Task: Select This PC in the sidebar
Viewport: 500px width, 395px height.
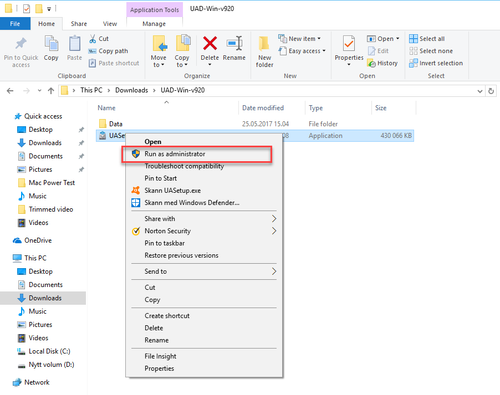Action: [x=30, y=258]
